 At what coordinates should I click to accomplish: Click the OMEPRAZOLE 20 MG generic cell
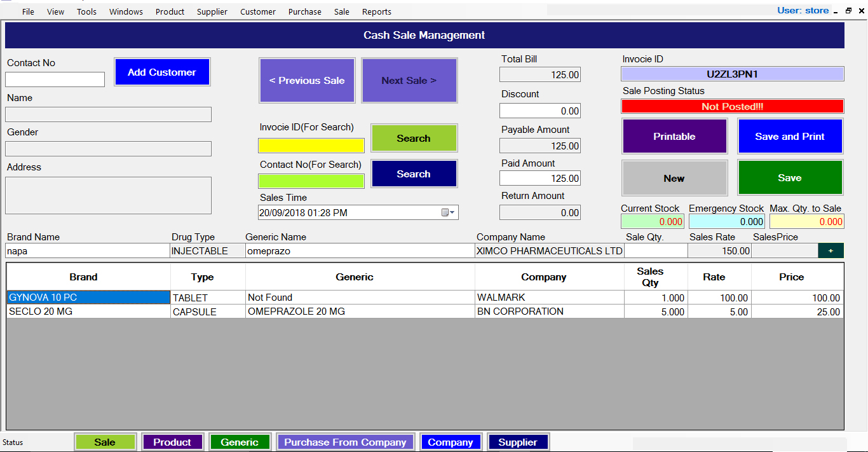pyautogui.click(x=360, y=312)
